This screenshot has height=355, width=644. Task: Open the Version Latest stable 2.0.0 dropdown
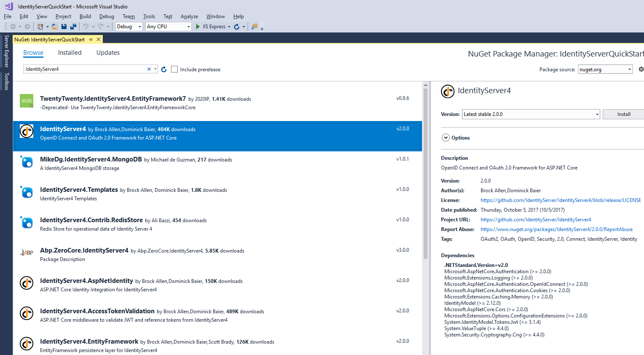531,114
